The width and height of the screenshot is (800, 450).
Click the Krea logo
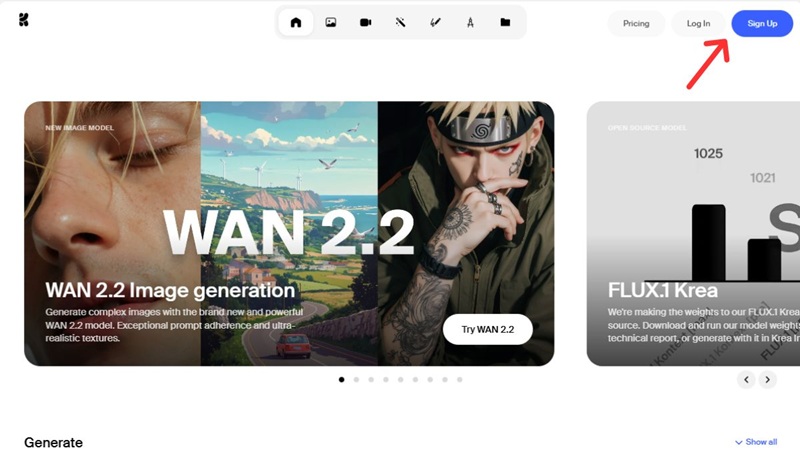pyautogui.click(x=23, y=20)
